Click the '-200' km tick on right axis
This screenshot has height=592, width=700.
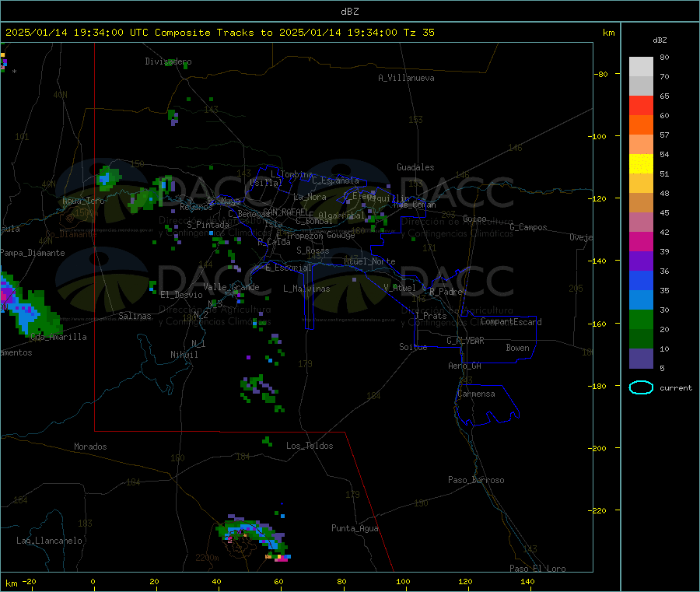tap(597, 448)
